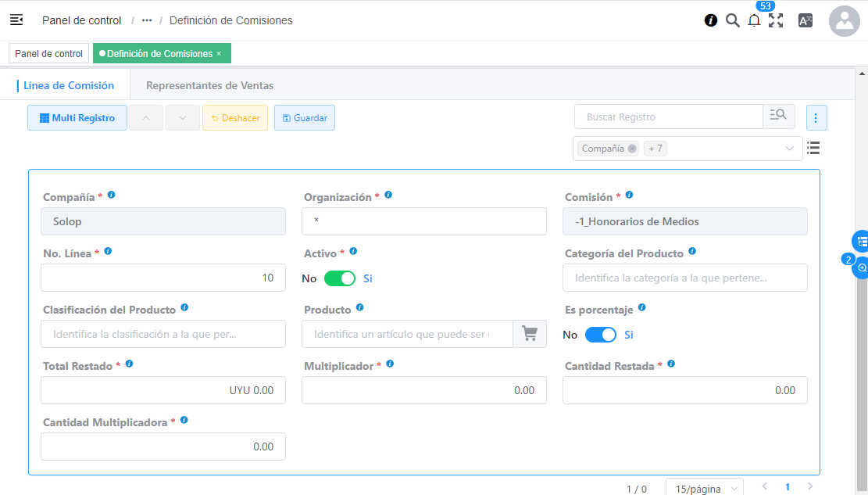
Task: Click the Deshacer button
Action: (235, 118)
